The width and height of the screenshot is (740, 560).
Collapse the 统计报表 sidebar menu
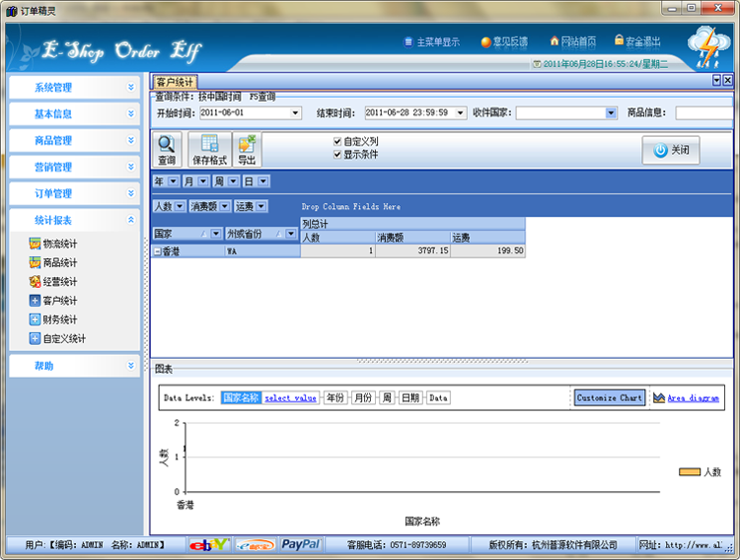75,220
